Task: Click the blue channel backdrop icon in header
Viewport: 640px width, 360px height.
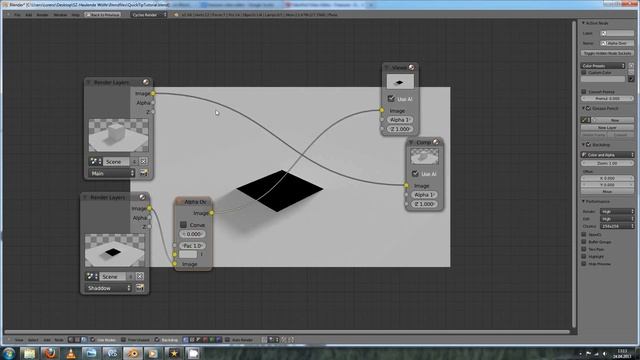Action: (218, 340)
